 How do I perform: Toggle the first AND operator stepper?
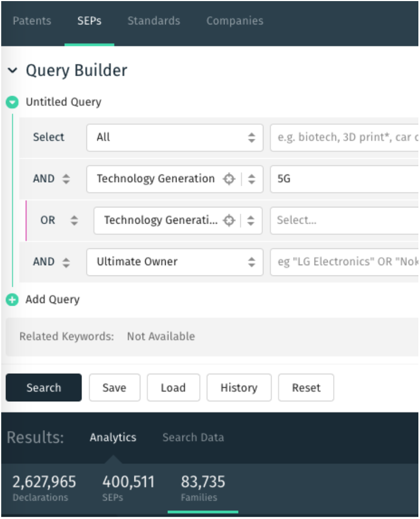pos(66,179)
